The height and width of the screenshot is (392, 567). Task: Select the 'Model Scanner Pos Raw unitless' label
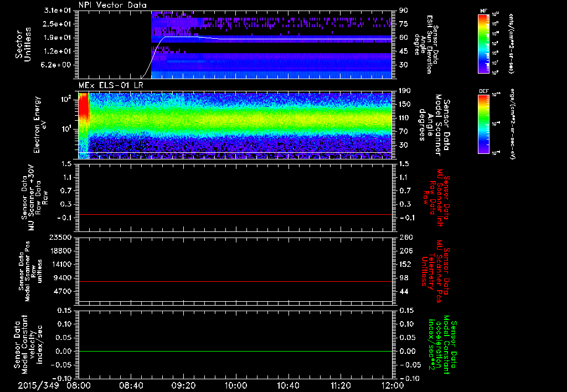(x=30, y=271)
